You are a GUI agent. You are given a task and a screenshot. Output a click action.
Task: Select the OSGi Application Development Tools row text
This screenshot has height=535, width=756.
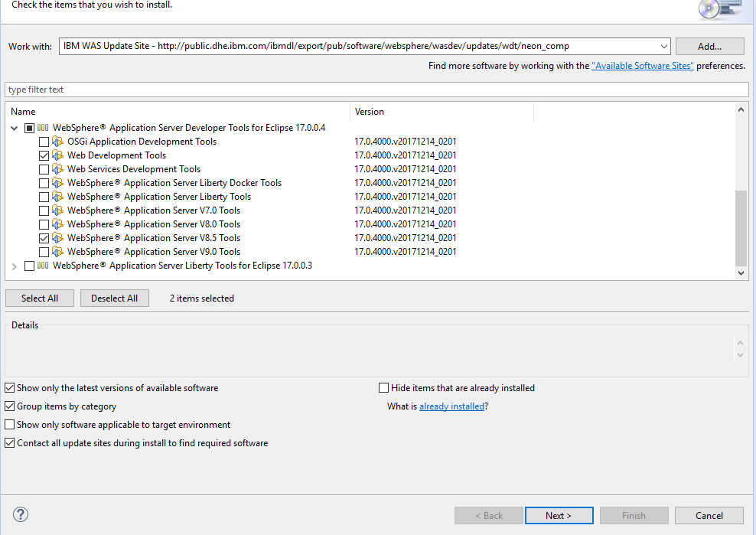pyautogui.click(x=142, y=142)
